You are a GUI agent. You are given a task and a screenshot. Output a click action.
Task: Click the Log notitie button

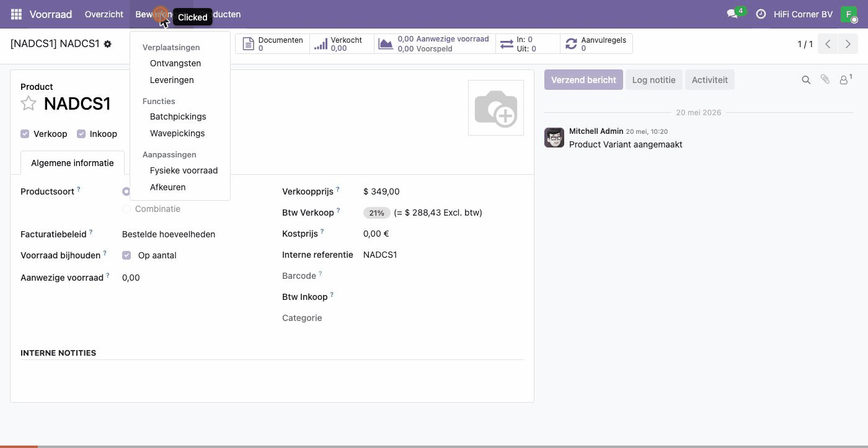click(653, 80)
